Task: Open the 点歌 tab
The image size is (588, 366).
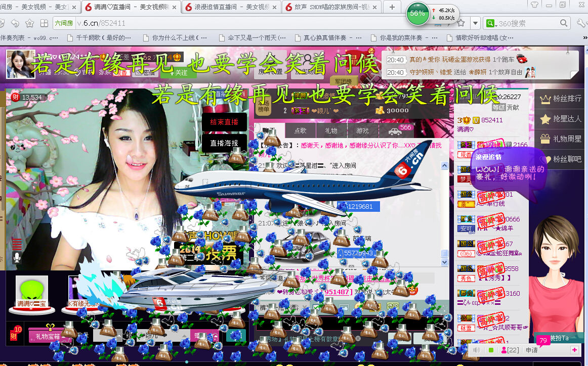Action: coord(300,130)
